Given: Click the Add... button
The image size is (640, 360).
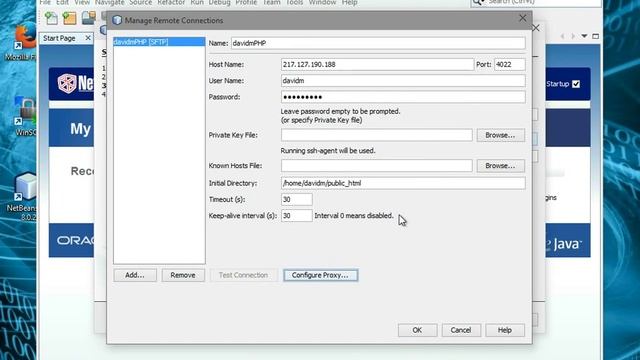Looking at the screenshot, I should tap(135, 275).
